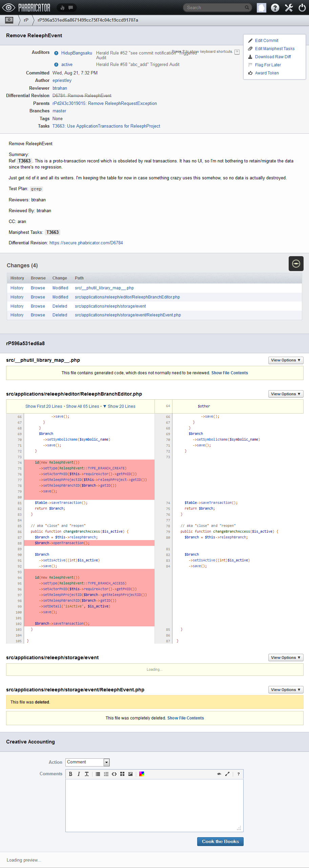Expand Show 20 Lines below
This screenshot has width=309, height=868.
[x=119, y=406]
